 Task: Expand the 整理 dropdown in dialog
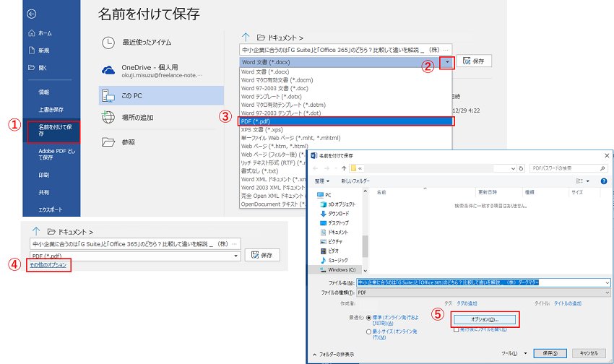tap(323, 181)
